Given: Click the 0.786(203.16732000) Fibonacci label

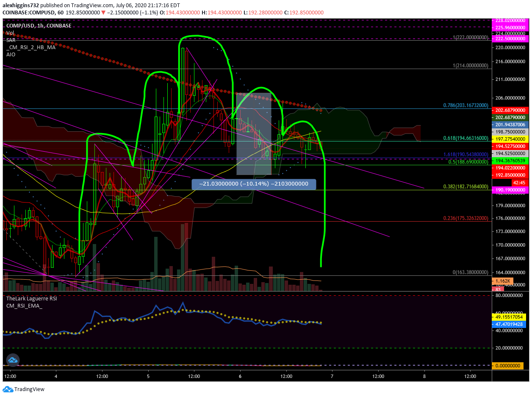Looking at the screenshot, I should click(x=465, y=105).
